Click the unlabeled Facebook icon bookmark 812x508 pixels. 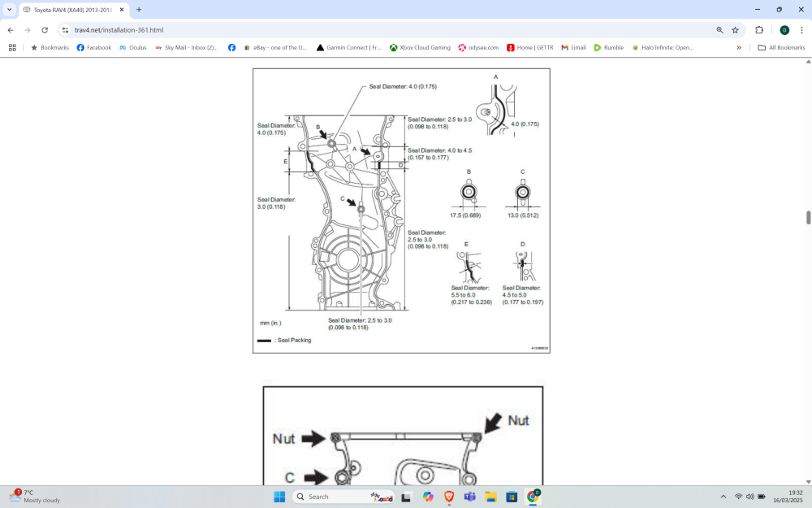[x=231, y=47]
